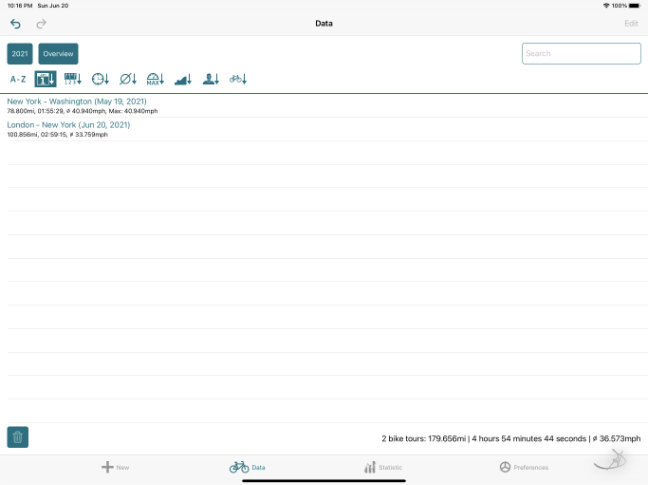Sort tours alphabetically with A-Z
The image size is (648, 485).
tap(18, 79)
